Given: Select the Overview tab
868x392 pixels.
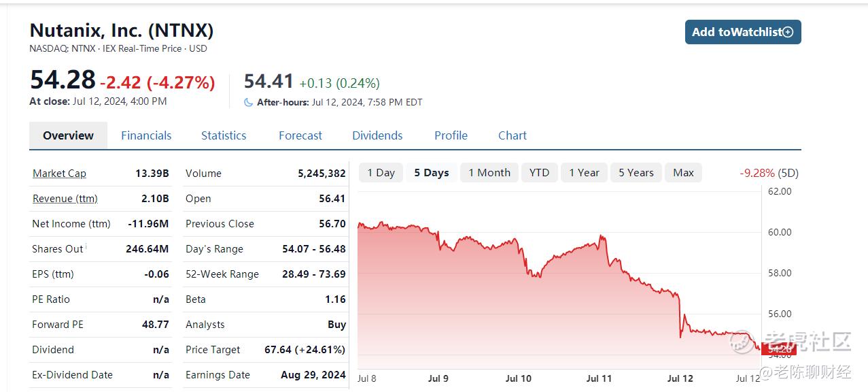Looking at the screenshot, I should pyautogui.click(x=68, y=135).
